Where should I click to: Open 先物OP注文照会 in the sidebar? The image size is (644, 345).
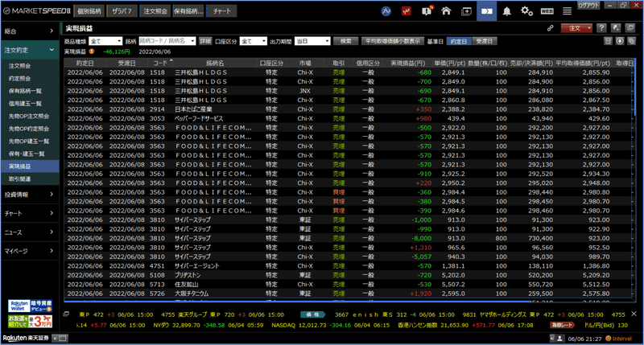pos(29,116)
